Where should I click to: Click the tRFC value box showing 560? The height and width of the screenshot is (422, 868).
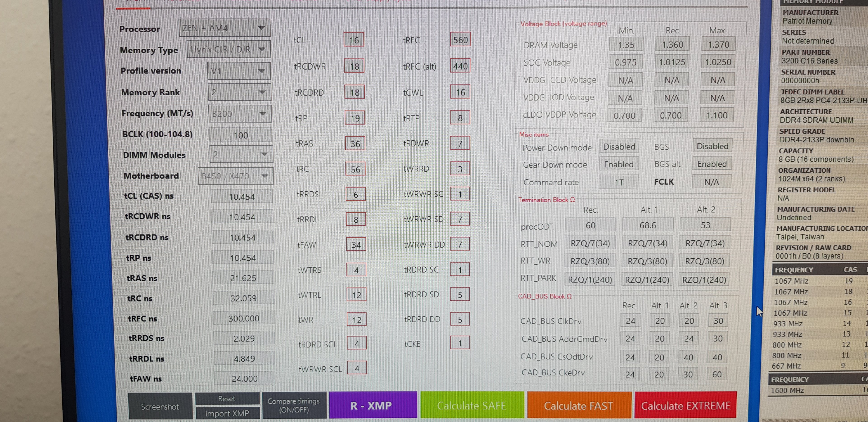click(x=460, y=40)
